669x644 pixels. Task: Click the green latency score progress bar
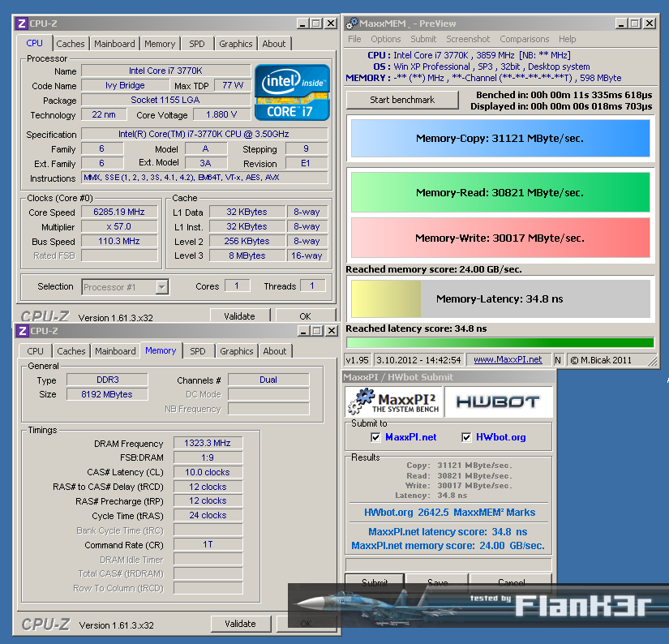pos(500,342)
